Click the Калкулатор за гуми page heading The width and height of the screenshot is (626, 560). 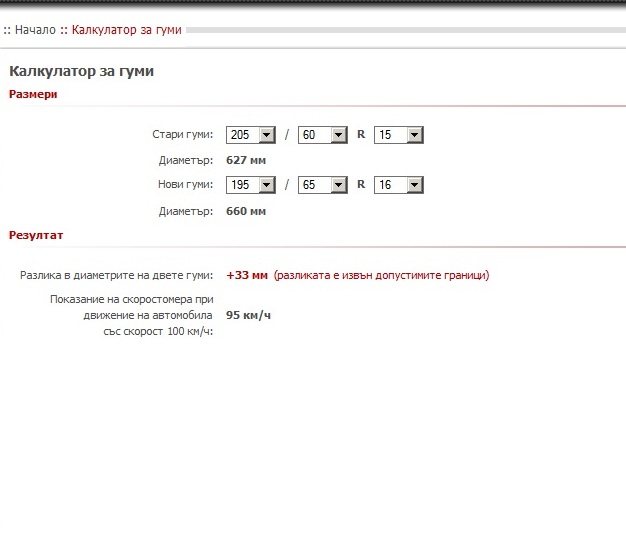[x=81, y=72]
